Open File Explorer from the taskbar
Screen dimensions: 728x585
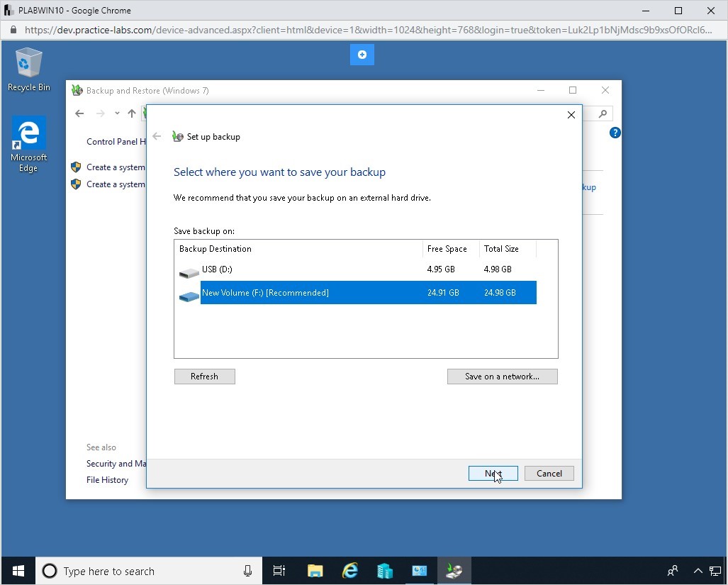[x=315, y=571]
